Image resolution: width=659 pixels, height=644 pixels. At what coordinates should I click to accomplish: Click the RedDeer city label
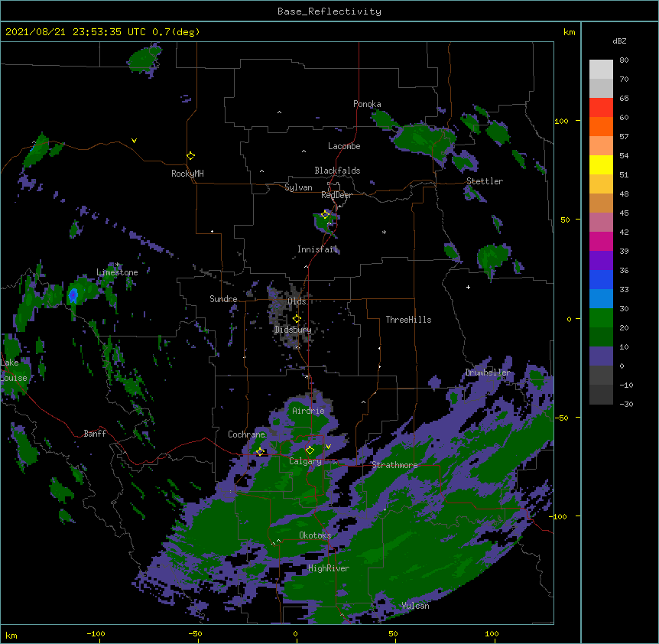[x=336, y=195]
